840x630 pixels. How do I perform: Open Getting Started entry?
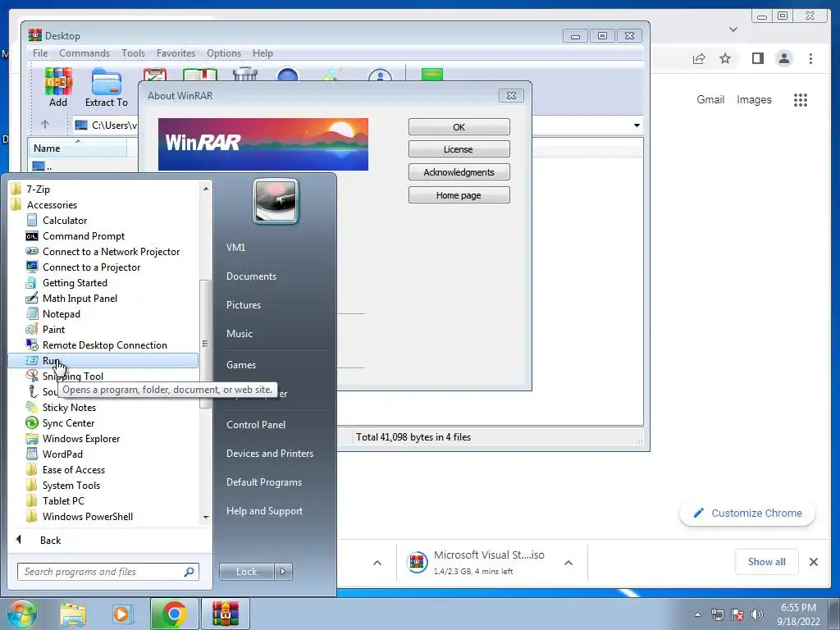click(x=75, y=282)
